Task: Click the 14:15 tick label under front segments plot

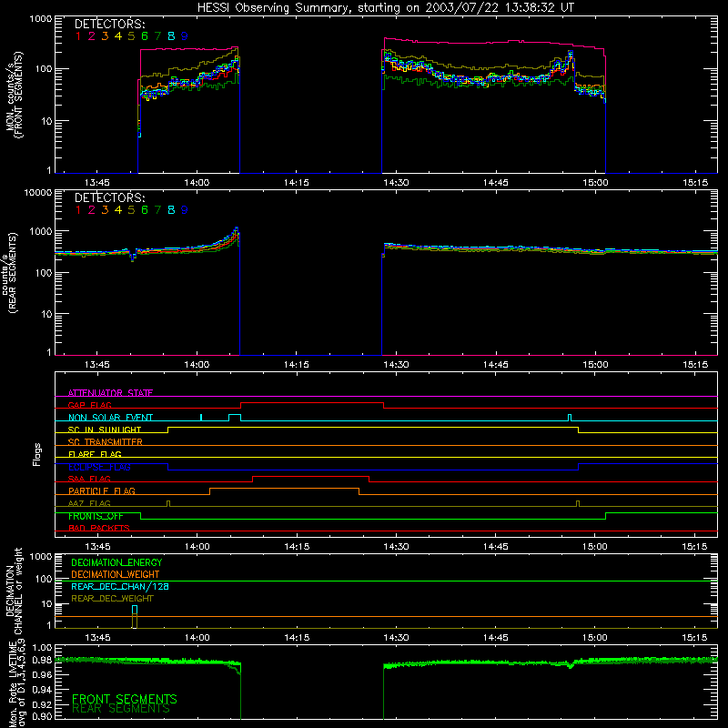Action: coord(297,183)
